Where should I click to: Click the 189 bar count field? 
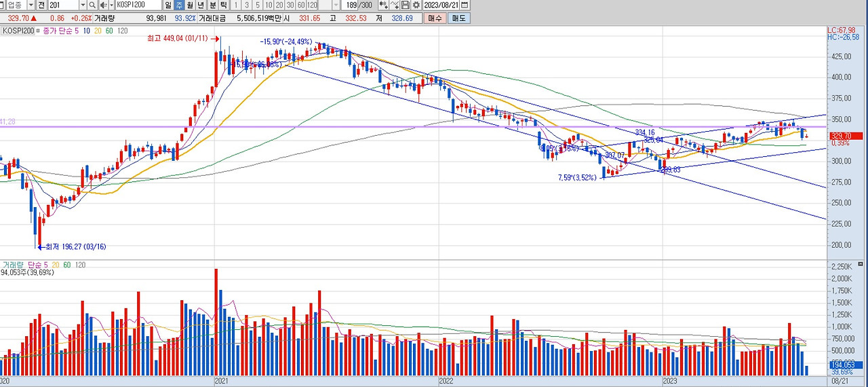click(x=351, y=5)
